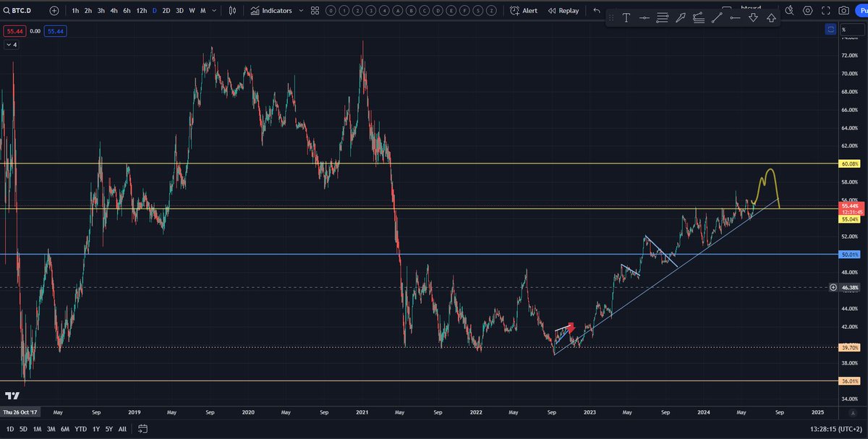This screenshot has height=439, width=868.
Task: Set range to 1Y
Action: click(95, 429)
